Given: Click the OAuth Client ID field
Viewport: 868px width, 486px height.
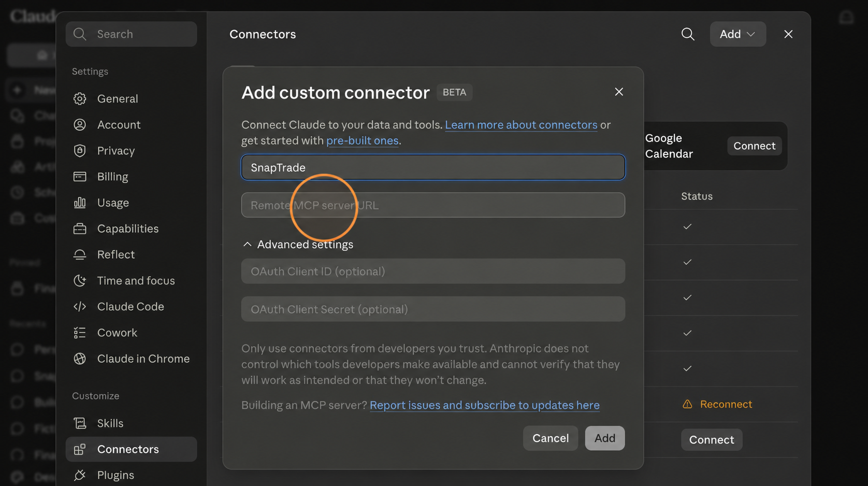Looking at the screenshot, I should click(x=433, y=271).
